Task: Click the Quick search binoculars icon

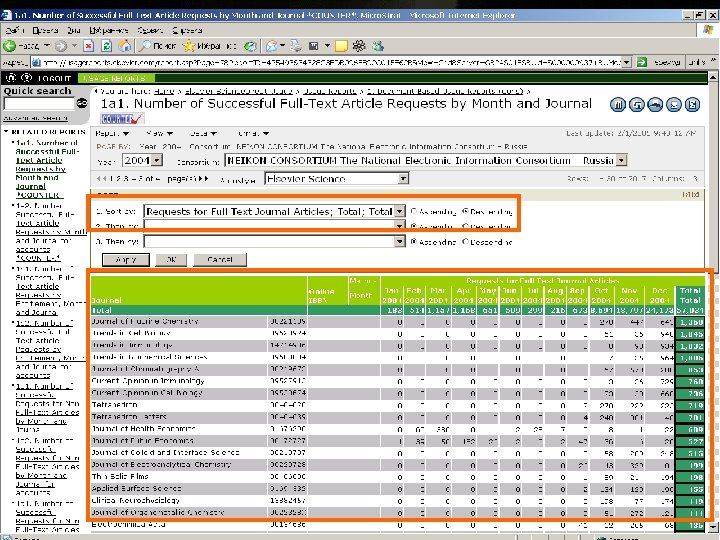Action: click(80, 103)
